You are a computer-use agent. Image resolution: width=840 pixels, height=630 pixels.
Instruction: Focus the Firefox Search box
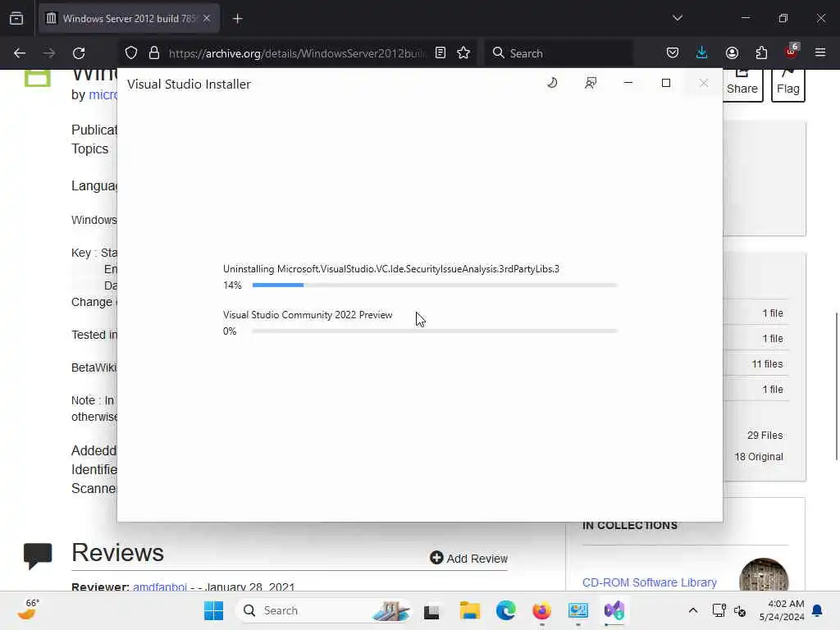pos(559,53)
